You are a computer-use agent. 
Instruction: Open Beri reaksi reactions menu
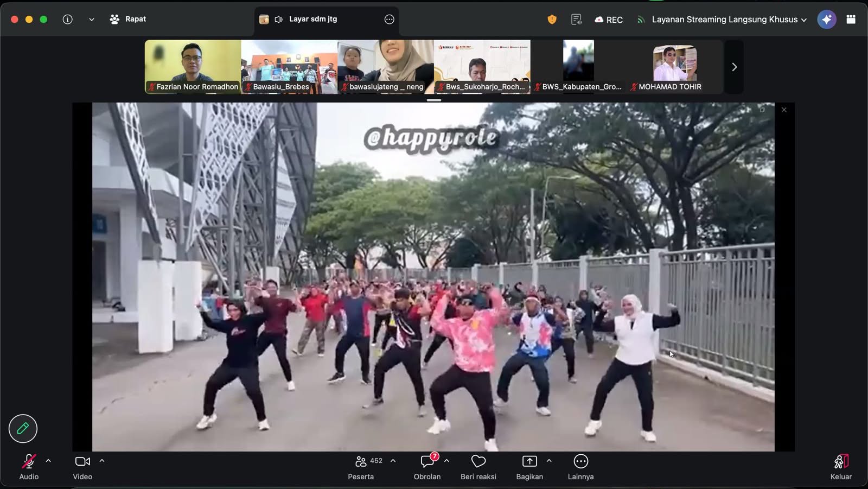(478, 467)
